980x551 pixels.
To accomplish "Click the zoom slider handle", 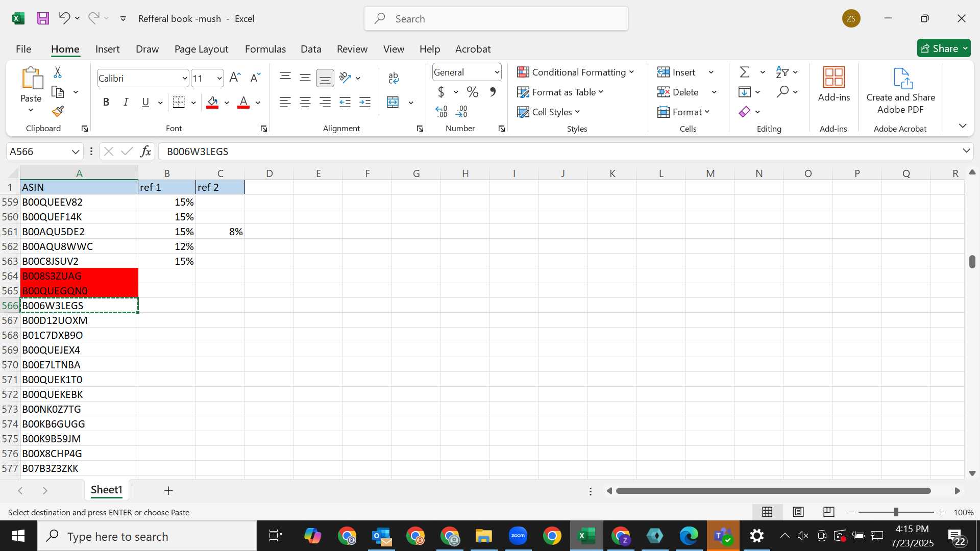I will pyautogui.click(x=896, y=512).
